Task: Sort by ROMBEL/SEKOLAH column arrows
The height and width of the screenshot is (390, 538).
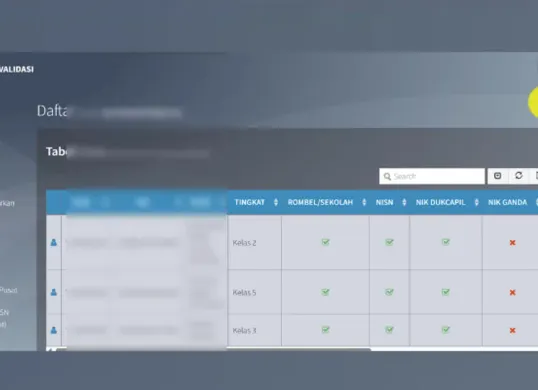Action: 364,202
